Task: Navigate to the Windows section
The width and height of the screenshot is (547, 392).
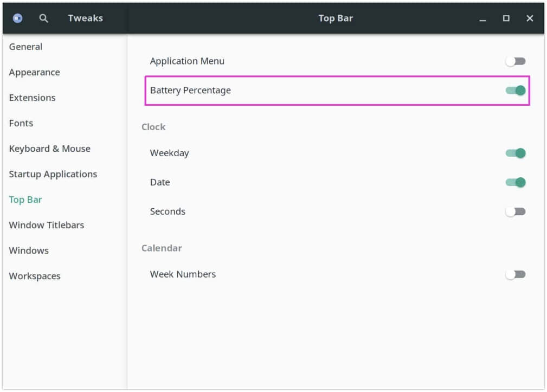Action: click(29, 251)
